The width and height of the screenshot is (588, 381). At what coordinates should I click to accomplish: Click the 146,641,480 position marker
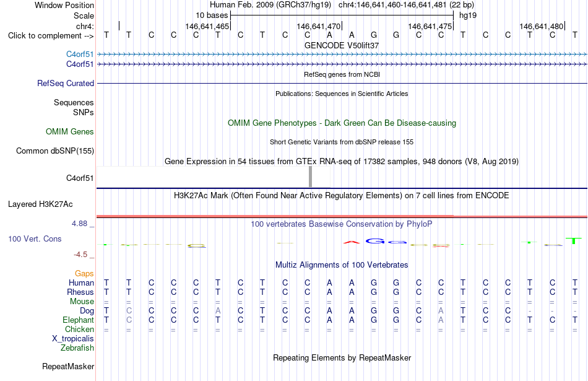(x=541, y=26)
